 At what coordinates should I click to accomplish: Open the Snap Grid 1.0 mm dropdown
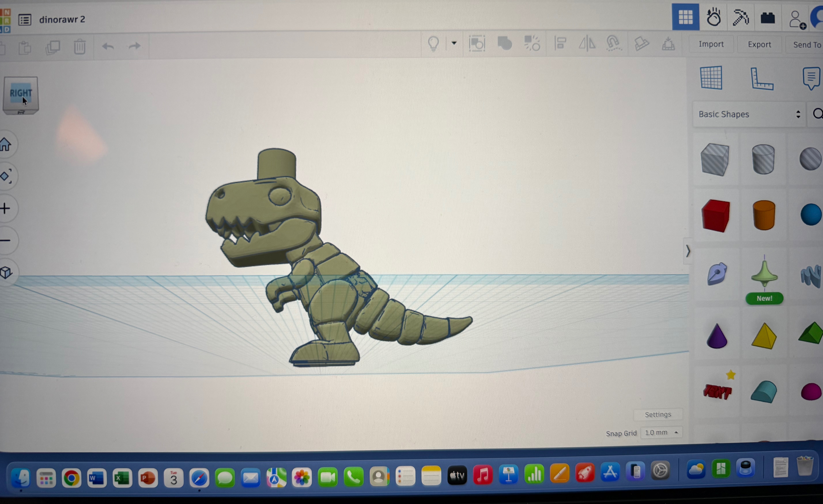point(661,433)
